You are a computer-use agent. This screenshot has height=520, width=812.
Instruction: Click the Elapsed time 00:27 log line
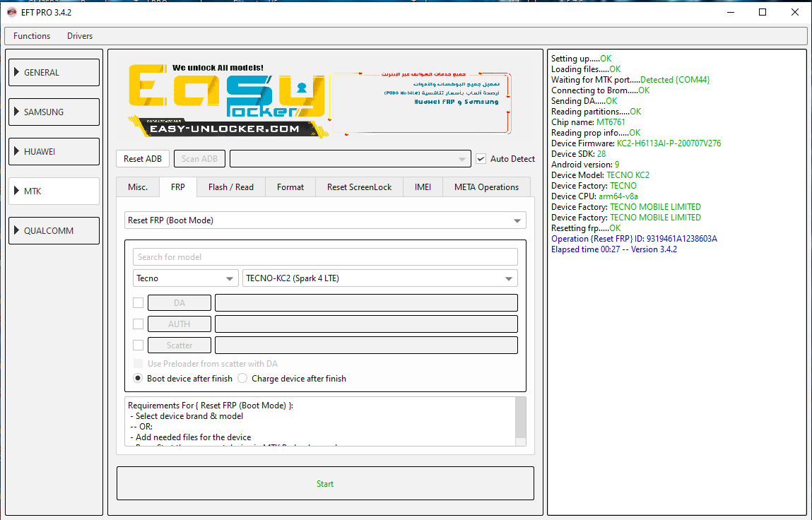tap(613, 249)
